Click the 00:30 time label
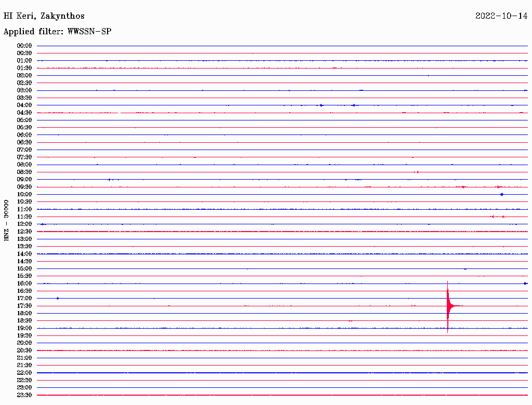This screenshot has height=405, width=532. tap(24, 53)
